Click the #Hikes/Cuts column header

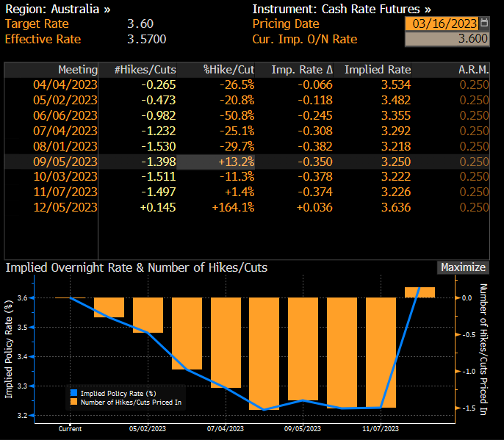point(145,70)
